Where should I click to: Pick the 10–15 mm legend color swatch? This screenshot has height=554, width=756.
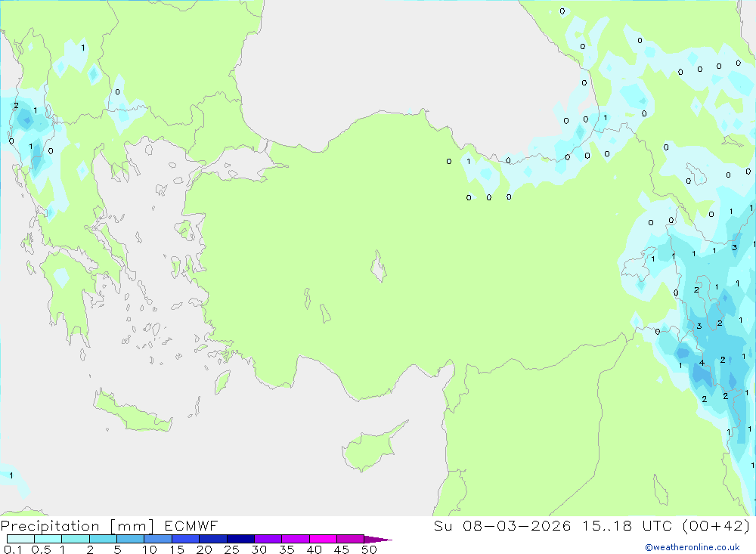(x=158, y=539)
